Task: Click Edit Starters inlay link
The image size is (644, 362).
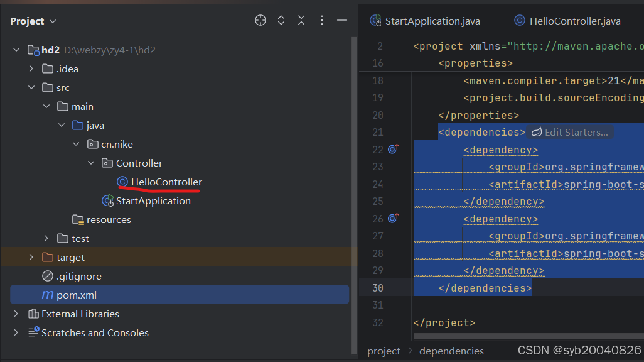Action: coord(570,133)
